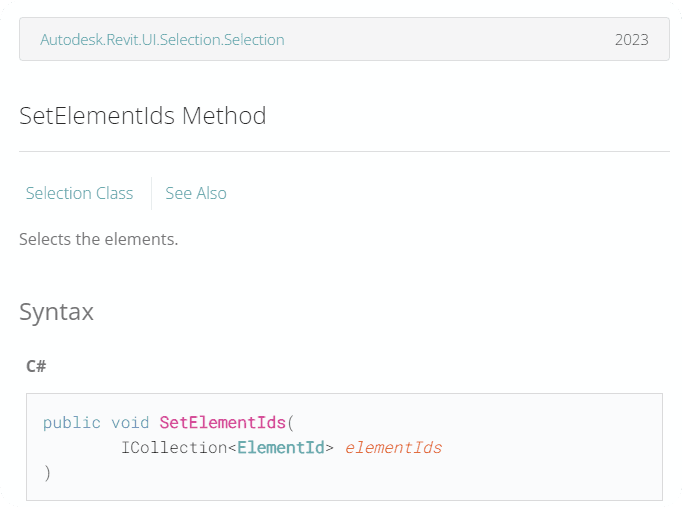The height and width of the screenshot is (507, 682).
Task: Click the word 'Also' in See Also
Action: (x=211, y=193)
